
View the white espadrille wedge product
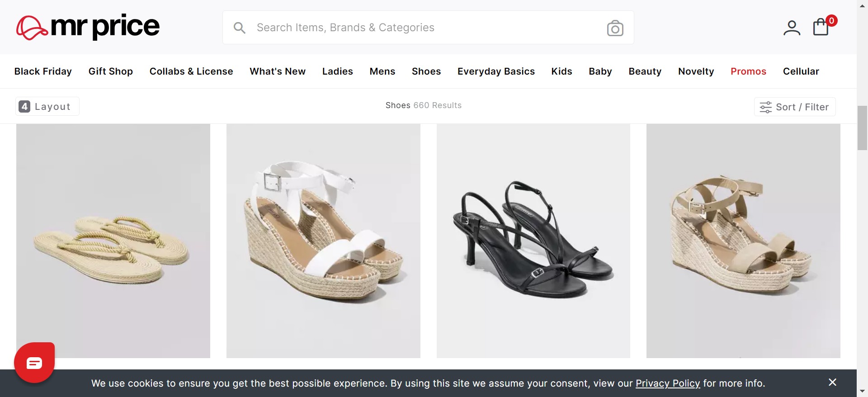pyautogui.click(x=323, y=241)
